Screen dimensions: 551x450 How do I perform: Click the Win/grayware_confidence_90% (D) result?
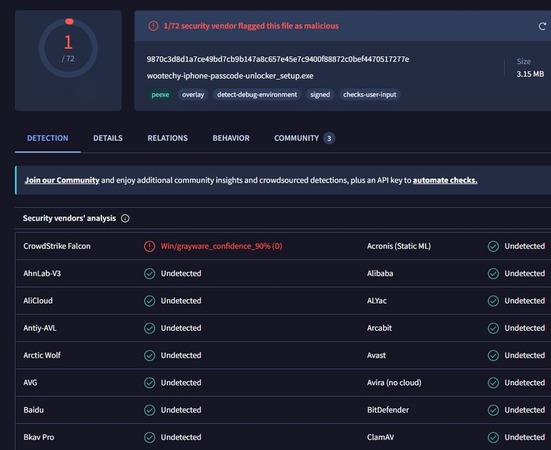[221, 246]
